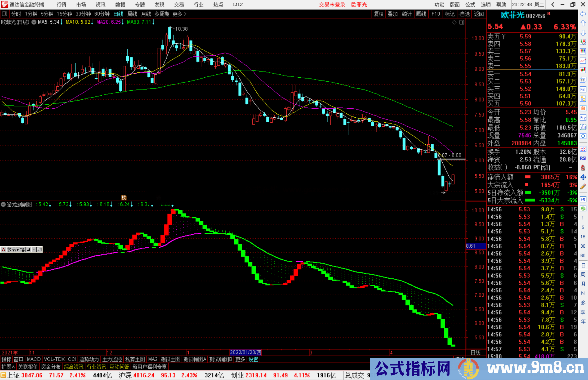Viewport: 588px width, 380px height.
Task: Open the F10 company info sidebar icon
Action: coord(583,89)
